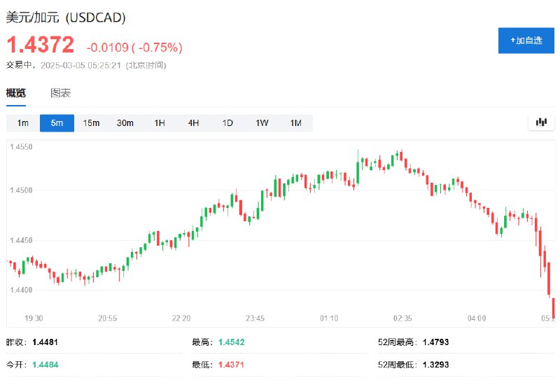Screen dimensions: 560x392
Task: Click the 1.4450 y-axis label
Action: click(21, 240)
